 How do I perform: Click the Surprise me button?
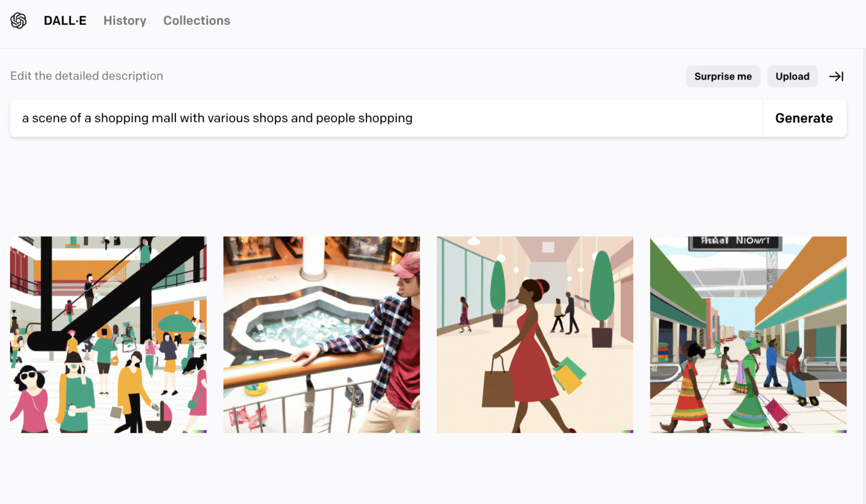(723, 76)
